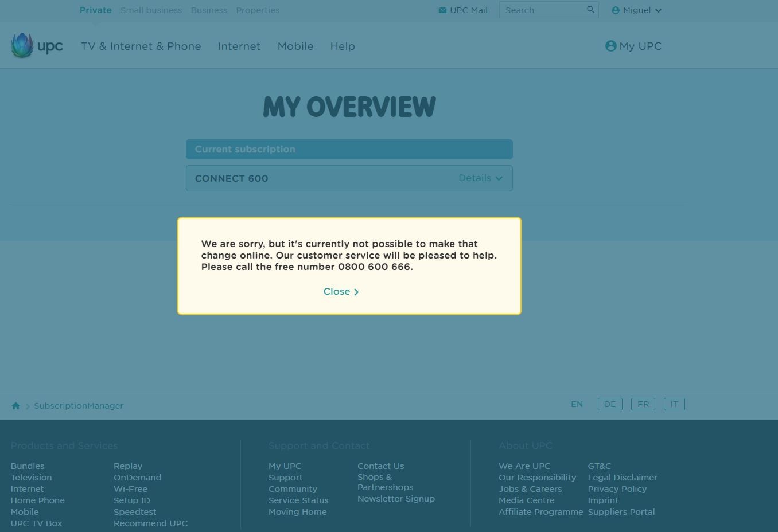This screenshot has height=532, width=778.
Task: Open TV & Internet & Phone menu
Action: click(141, 46)
